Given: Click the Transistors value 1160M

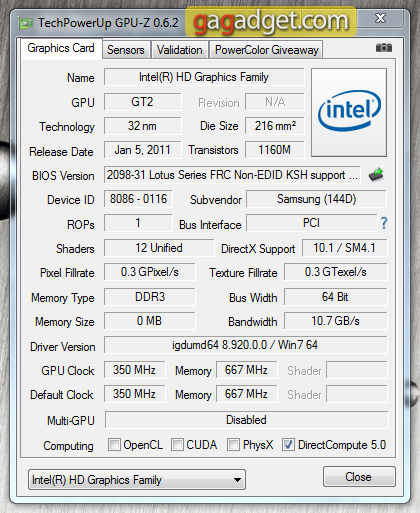Looking at the screenshot, I should [x=275, y=150].
